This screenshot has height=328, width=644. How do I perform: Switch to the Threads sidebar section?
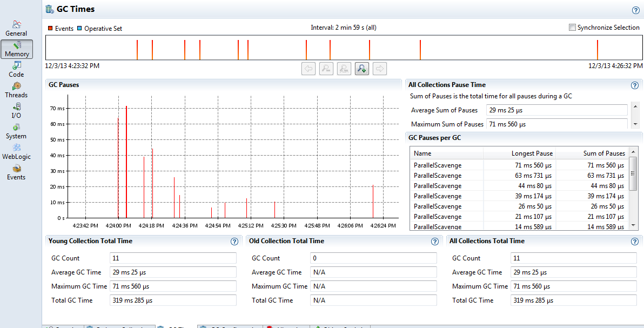coord(16,89)
